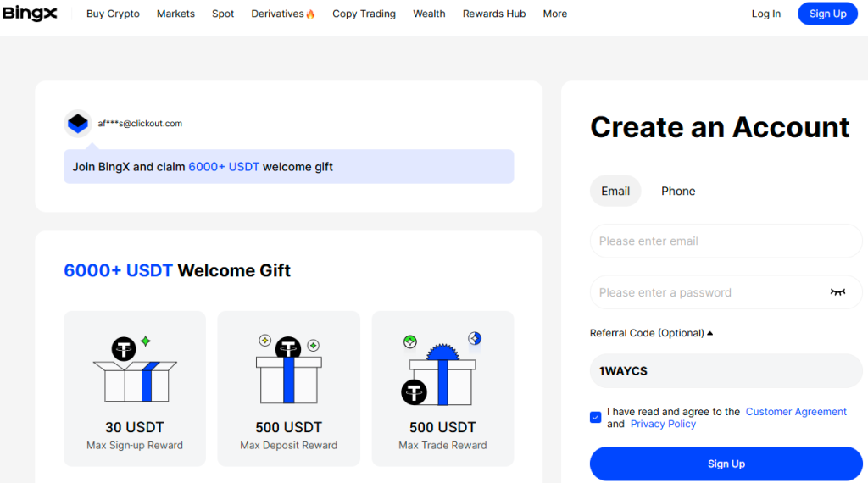This screenshot has width=868, height=483.
Task: Click the Max Deposit Reward gift box icon
Action: (288, 369)
